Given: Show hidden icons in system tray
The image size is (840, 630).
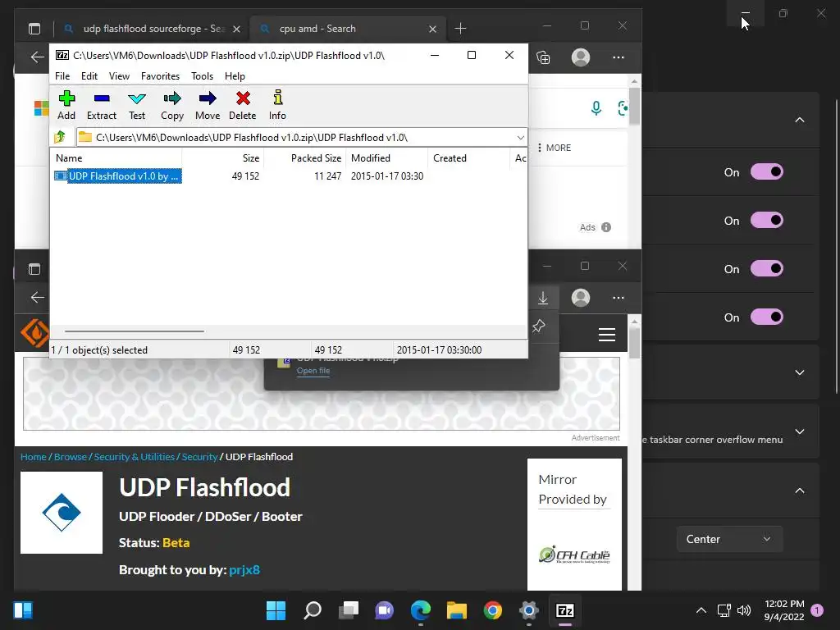Looking at the screenshot, I should 701,610.
